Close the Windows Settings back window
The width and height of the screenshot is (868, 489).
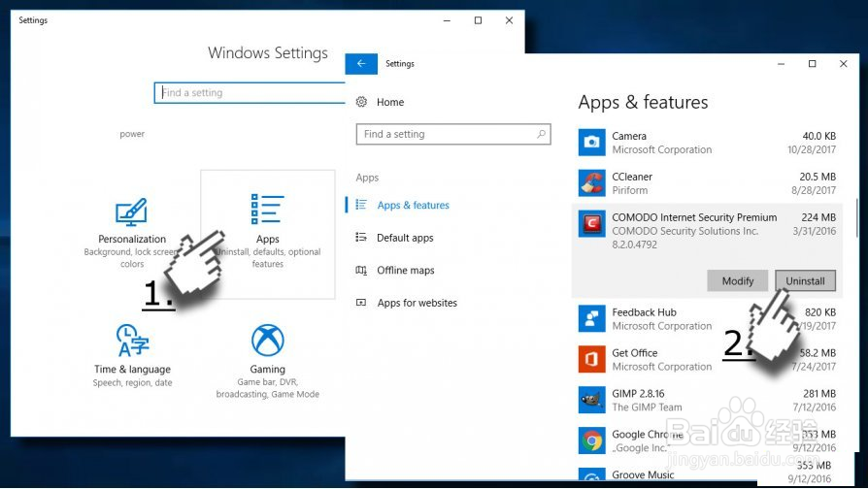509,20
